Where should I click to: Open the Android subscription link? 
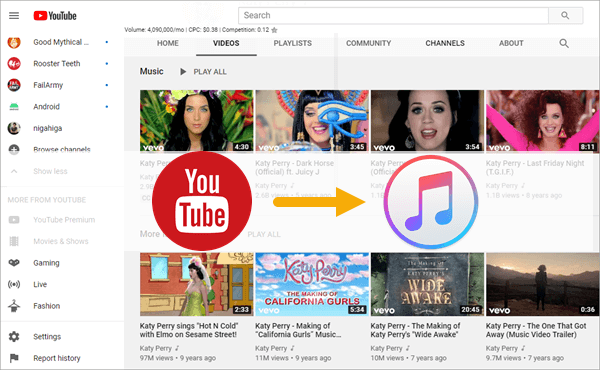[x=46, y=107]
